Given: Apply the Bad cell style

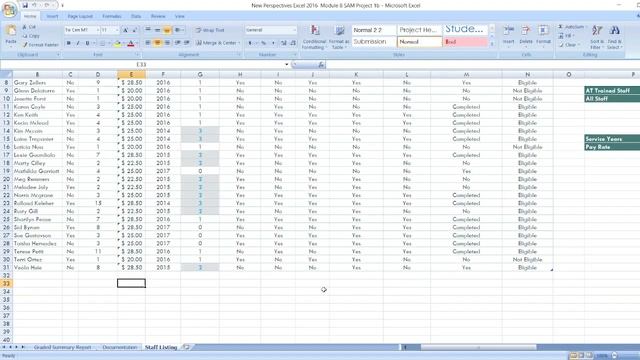Looking at the screenshot, I should tap(465, 42).
